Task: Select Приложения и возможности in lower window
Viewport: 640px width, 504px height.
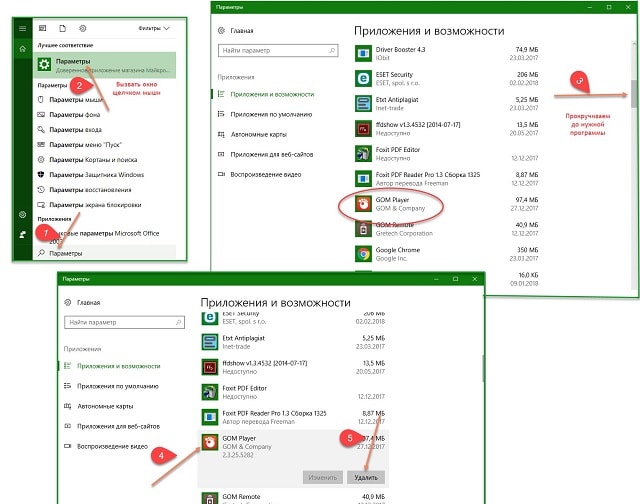Action: pos(112,366)
